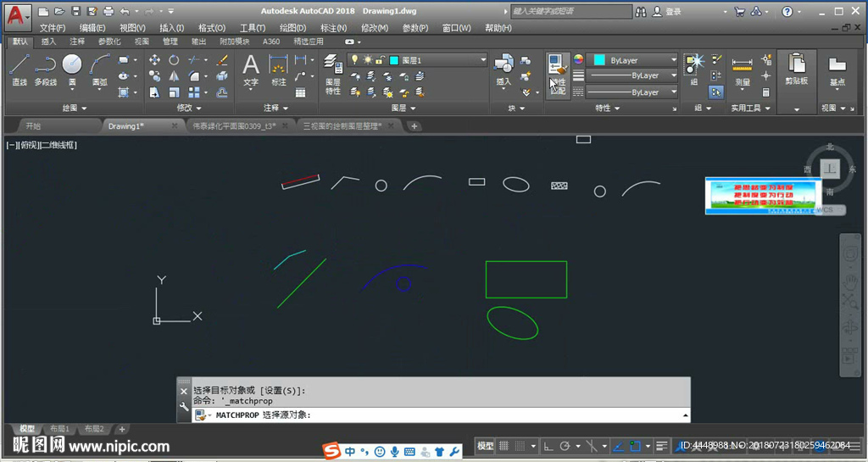Click the object color wheel icon
This screenshot has height=462, width=868.
pyautogui.click(x=578, y=59)
